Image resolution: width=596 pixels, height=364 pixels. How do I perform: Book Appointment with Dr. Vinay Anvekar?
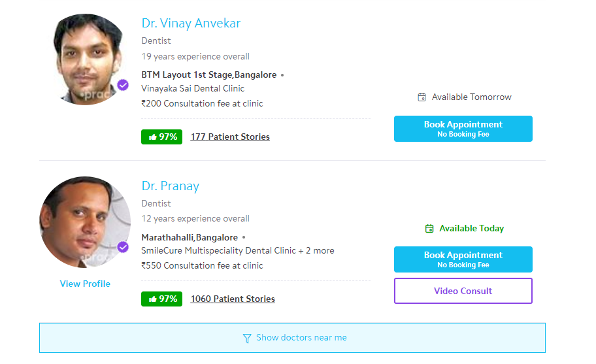click(x=463, y=129)
